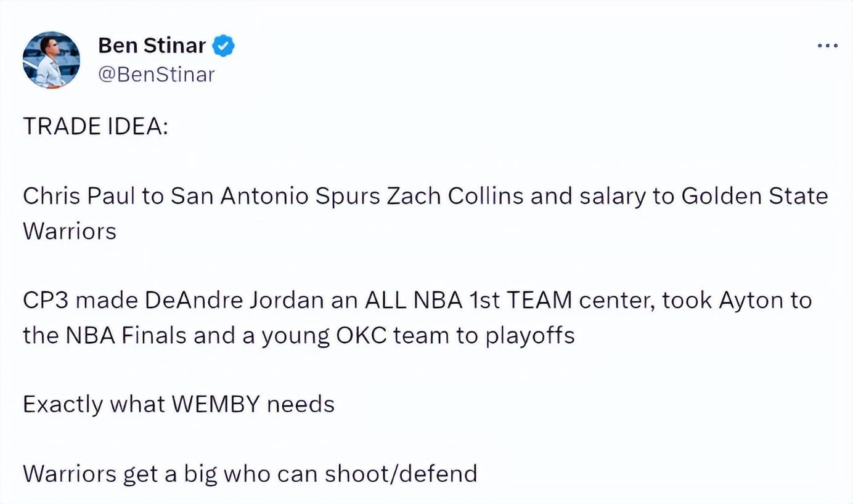Click the 'TRADE IDEA:' heading text
This screenshot has height=504, width=853.
[96, 126]
